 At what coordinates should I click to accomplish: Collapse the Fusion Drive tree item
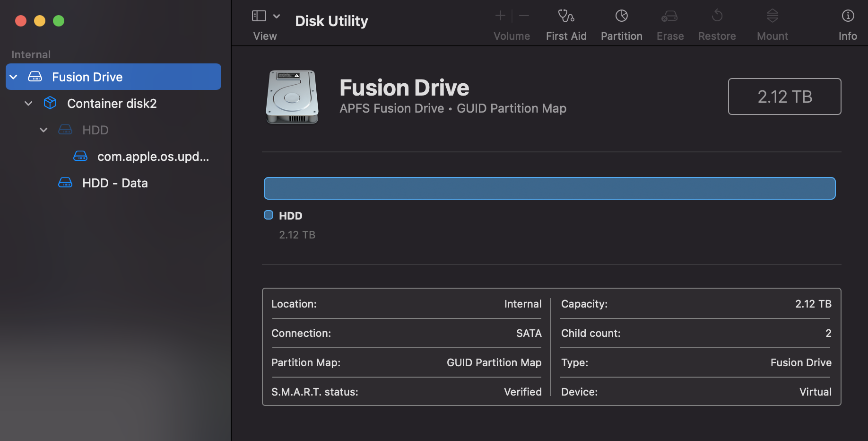point(14,77)
